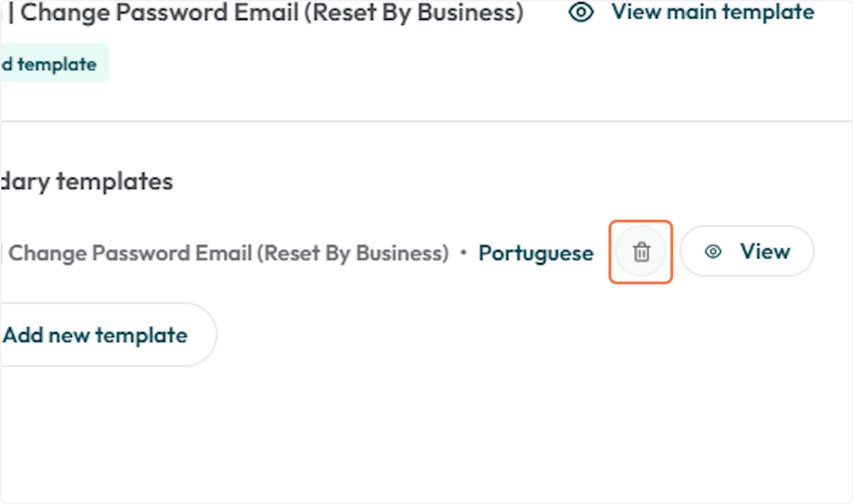
Task: Click the eye icon inside the View button
Action: click(x=713, y=252)
